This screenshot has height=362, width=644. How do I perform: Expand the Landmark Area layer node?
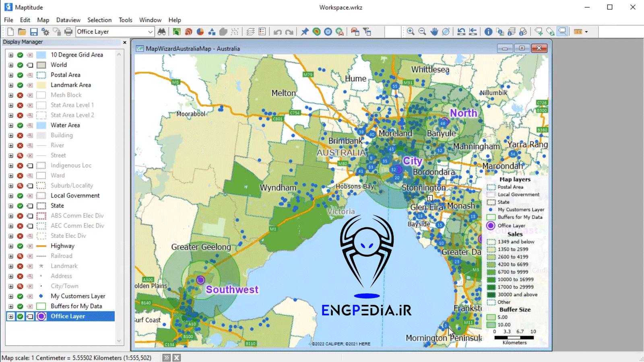coord(11,85)
